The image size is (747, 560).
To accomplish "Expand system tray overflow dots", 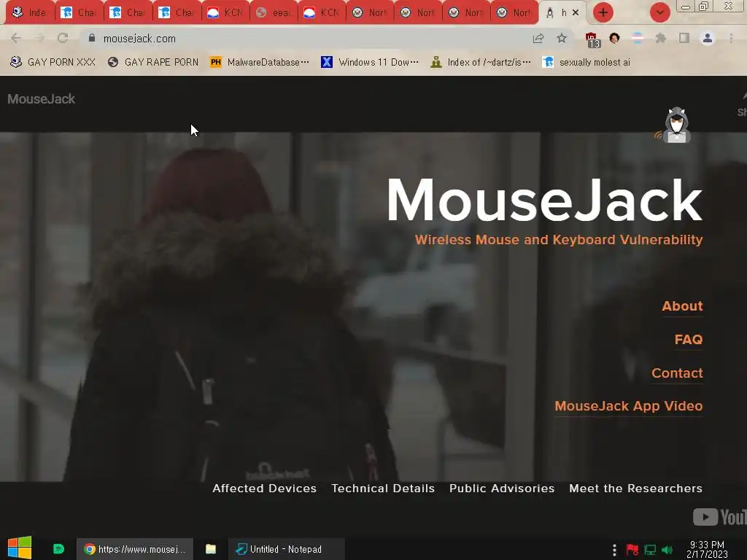I will (614, 550).
